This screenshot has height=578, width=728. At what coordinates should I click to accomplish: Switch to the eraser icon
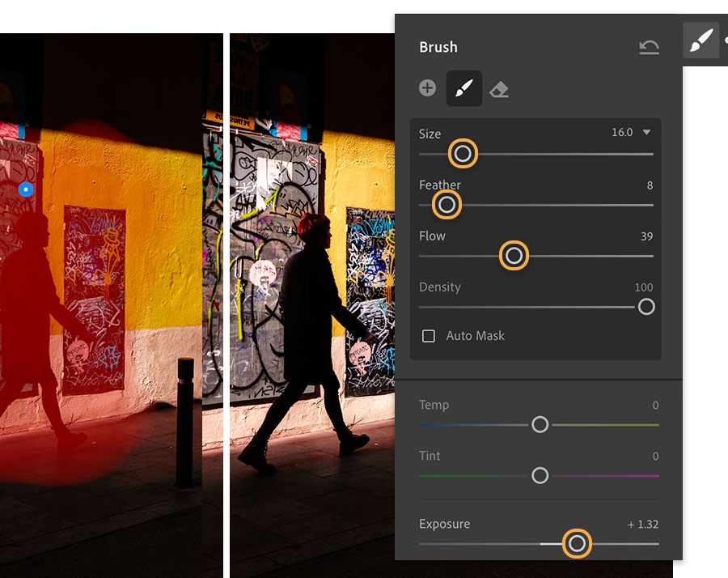point(499,89)
